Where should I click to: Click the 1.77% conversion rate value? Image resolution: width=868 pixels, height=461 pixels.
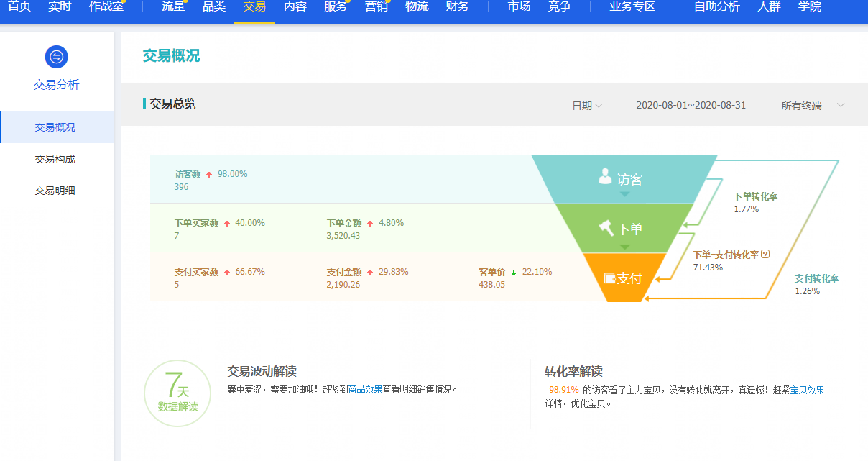(x=746, y=209)
